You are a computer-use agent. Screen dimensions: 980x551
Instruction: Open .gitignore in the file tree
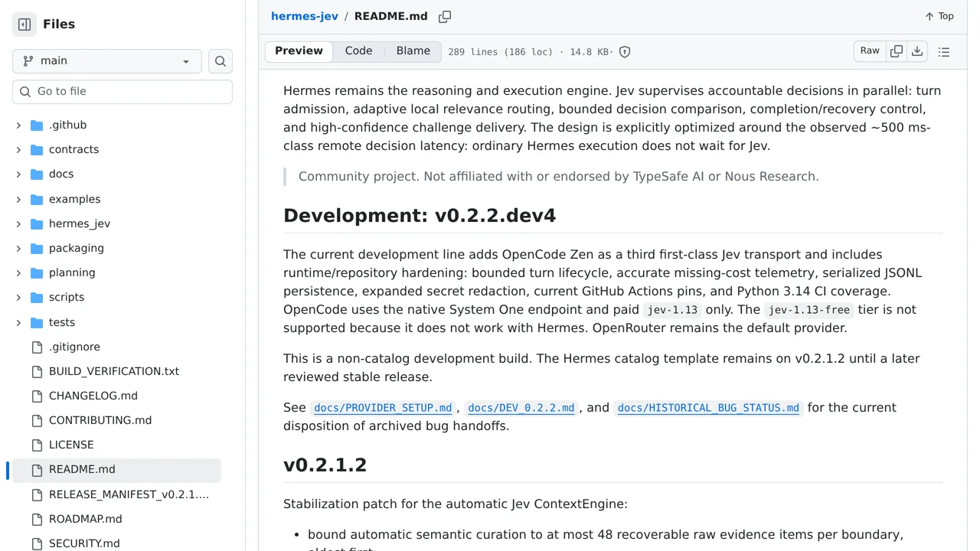74,347
